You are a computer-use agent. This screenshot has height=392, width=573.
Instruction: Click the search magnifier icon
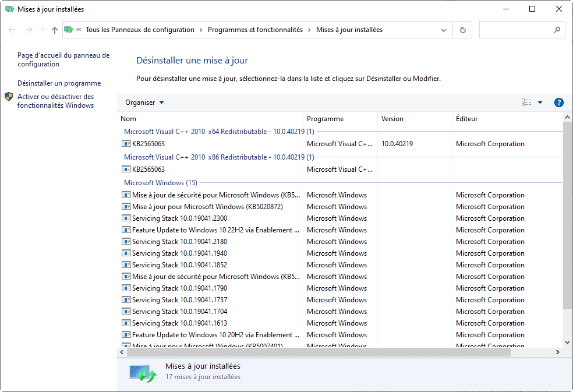click(x=557, y=30)
